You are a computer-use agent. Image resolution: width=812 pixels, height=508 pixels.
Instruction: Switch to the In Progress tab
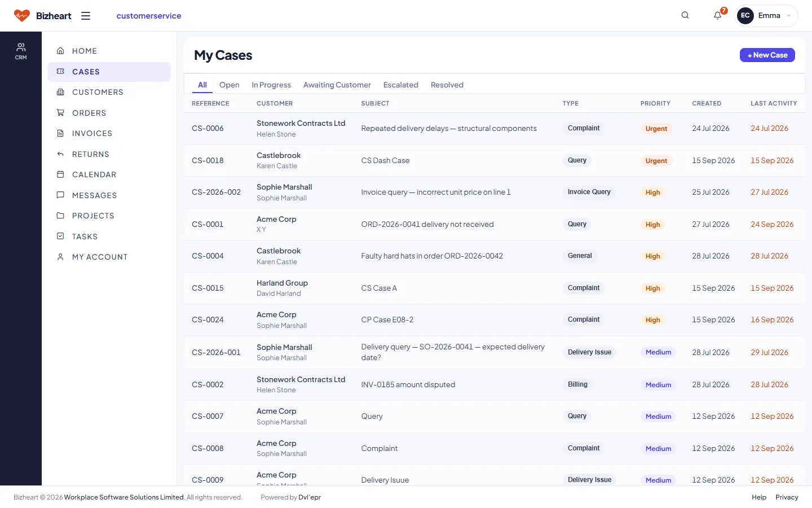coord(271,85)
